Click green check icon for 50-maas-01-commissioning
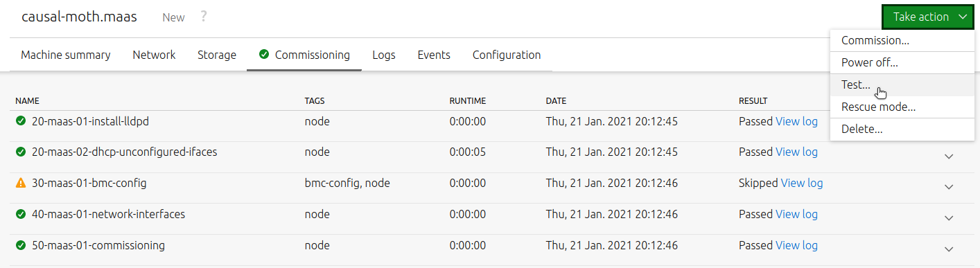 coord(21,245)
